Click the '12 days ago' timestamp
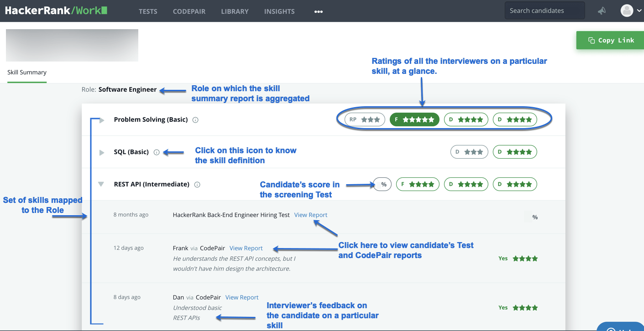644x331 pixels. tap(129, 248)
